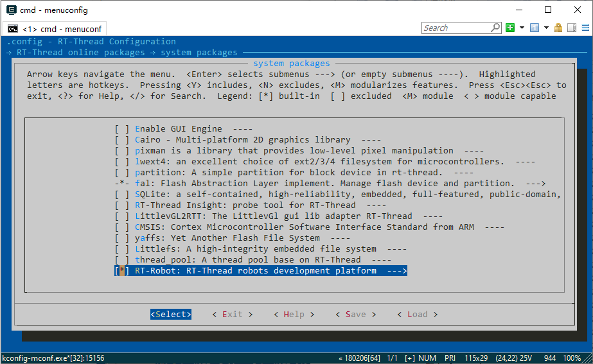
Task: Toggle CMSIS package checkbox
Action: coord(122,227)
